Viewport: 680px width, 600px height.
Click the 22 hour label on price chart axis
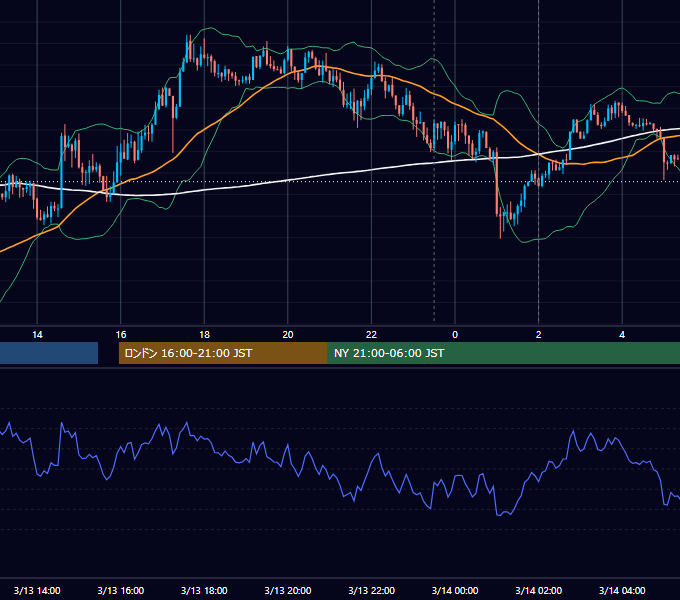tap(371, 335)
